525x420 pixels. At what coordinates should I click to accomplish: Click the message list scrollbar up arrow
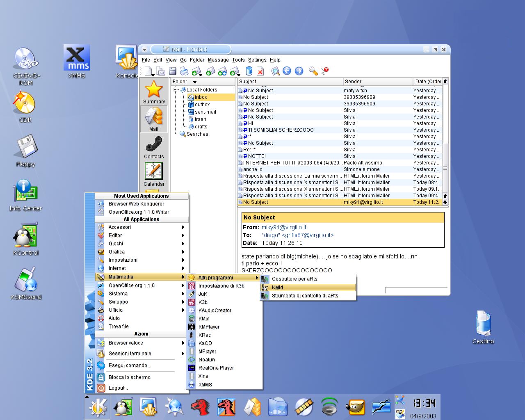[x=445, y=81]
